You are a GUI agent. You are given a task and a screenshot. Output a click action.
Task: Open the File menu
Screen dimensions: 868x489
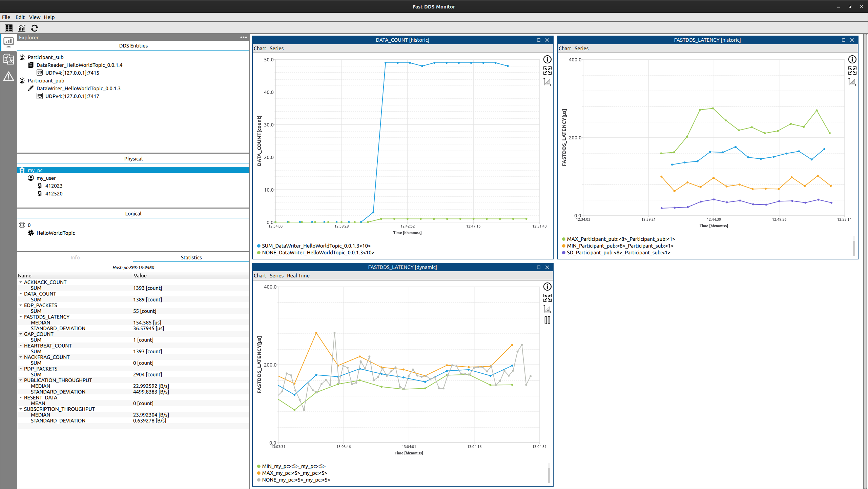pos(6,17)
